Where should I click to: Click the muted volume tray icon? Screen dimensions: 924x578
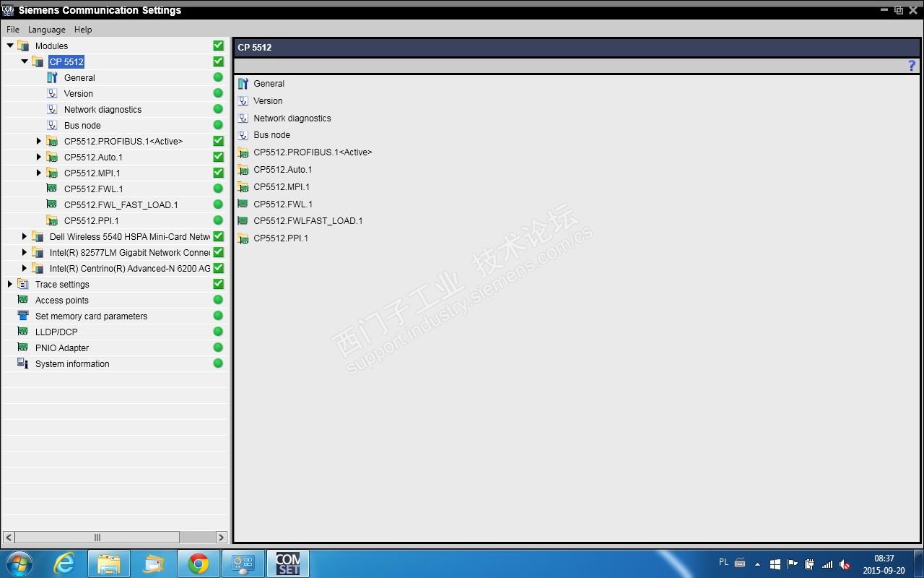[844, 564]
